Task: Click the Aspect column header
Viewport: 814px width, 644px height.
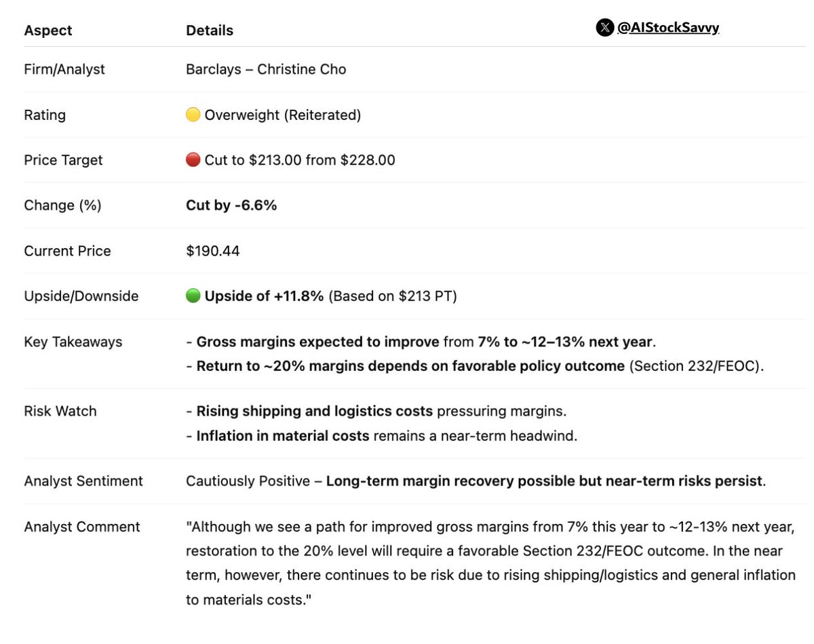Action: tap(48, 31)
